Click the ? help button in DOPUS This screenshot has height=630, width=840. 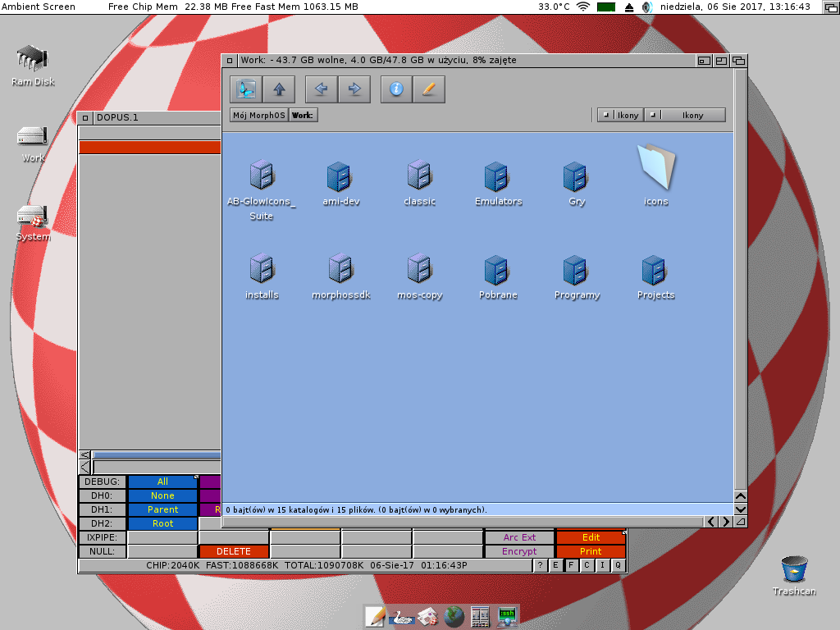pos(540,565)
